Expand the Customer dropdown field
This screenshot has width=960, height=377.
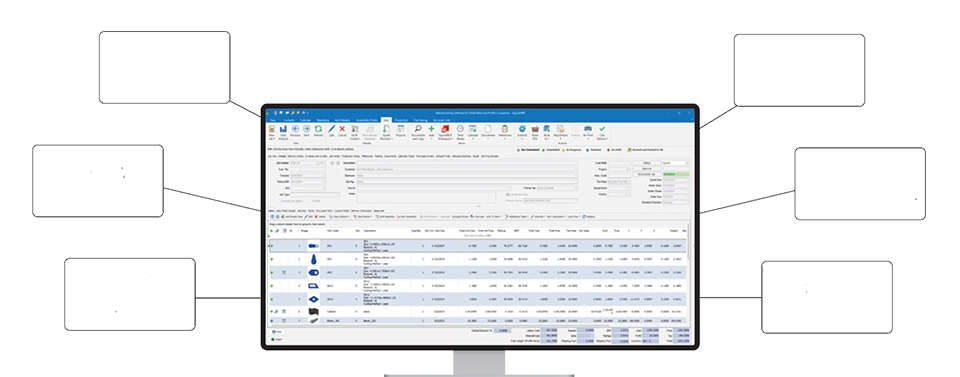coord(467,169)
